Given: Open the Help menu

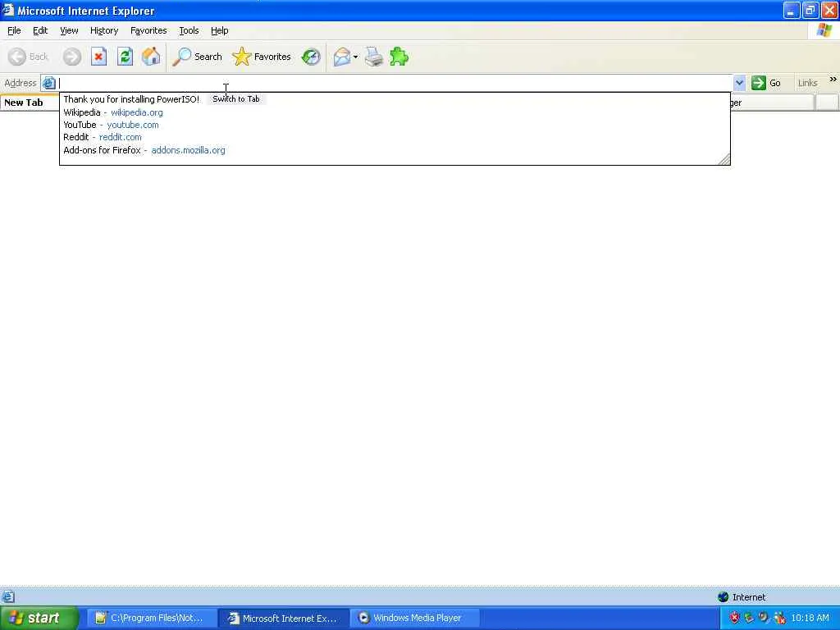Looking at the screenshot, I should click(220, 30).
